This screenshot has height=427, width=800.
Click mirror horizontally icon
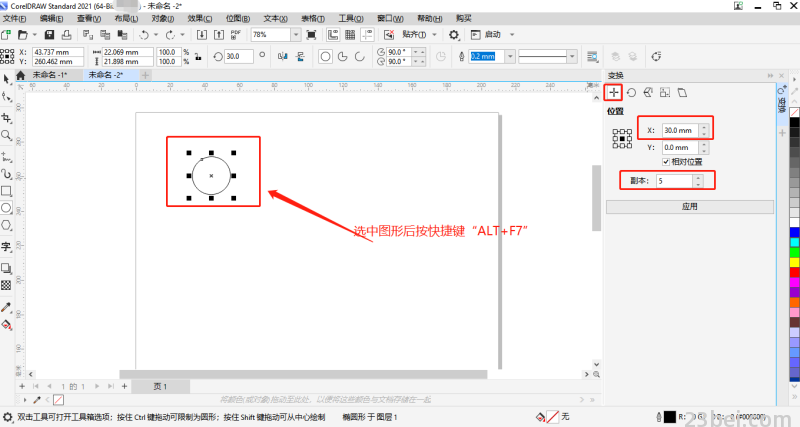283,56
